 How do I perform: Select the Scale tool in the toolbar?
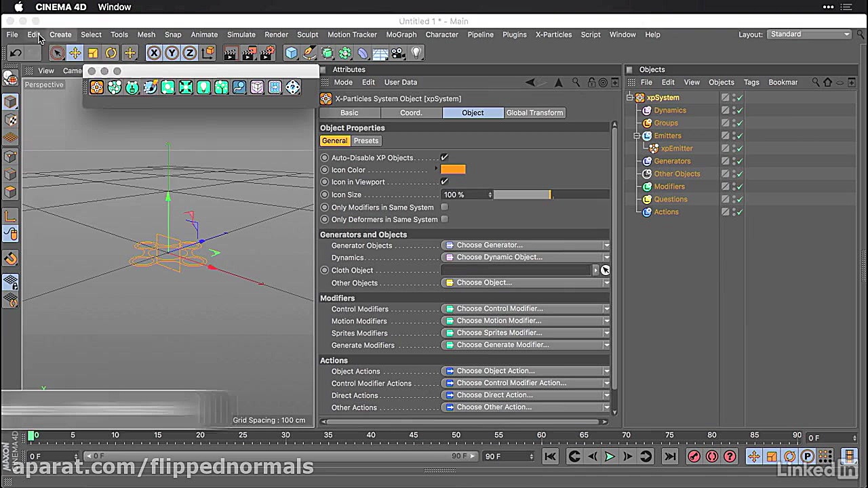94,53
